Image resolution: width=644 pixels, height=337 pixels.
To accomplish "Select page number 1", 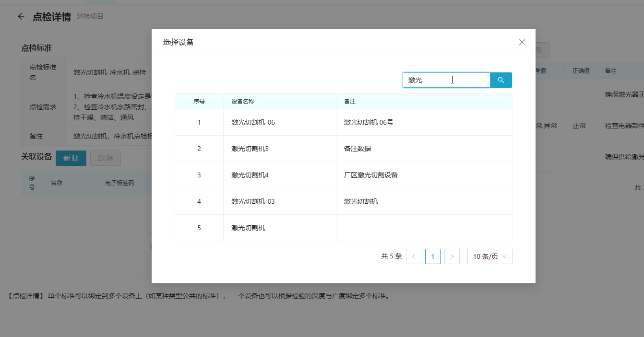I will tap(433, 256).
